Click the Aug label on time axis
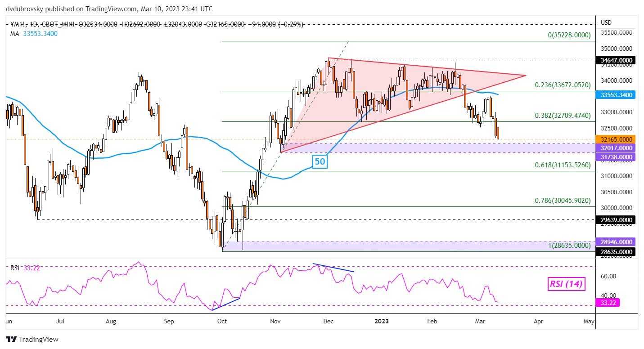Viewport: 644px width, 349px height. 111,321
